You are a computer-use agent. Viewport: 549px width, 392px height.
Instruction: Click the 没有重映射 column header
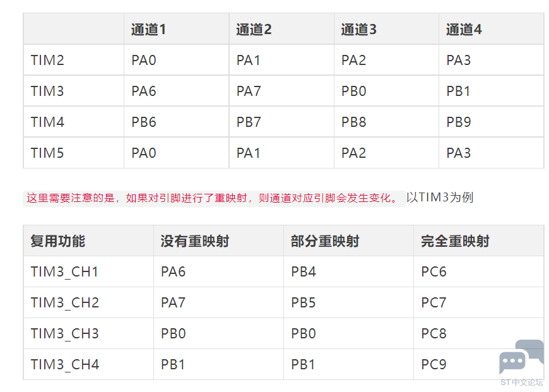194,241
